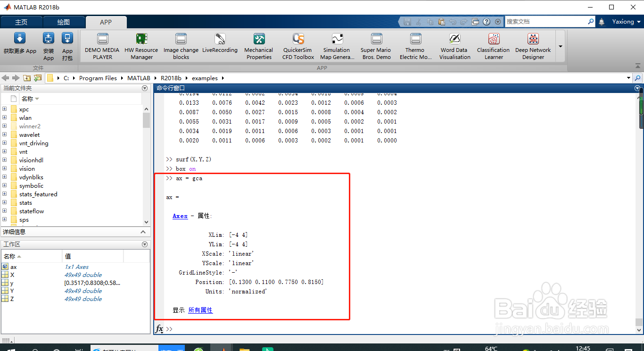This screenshot has width=644, height=351.
Task: Switch to the Plots (绘图) tab
Action: pos(64,22)
